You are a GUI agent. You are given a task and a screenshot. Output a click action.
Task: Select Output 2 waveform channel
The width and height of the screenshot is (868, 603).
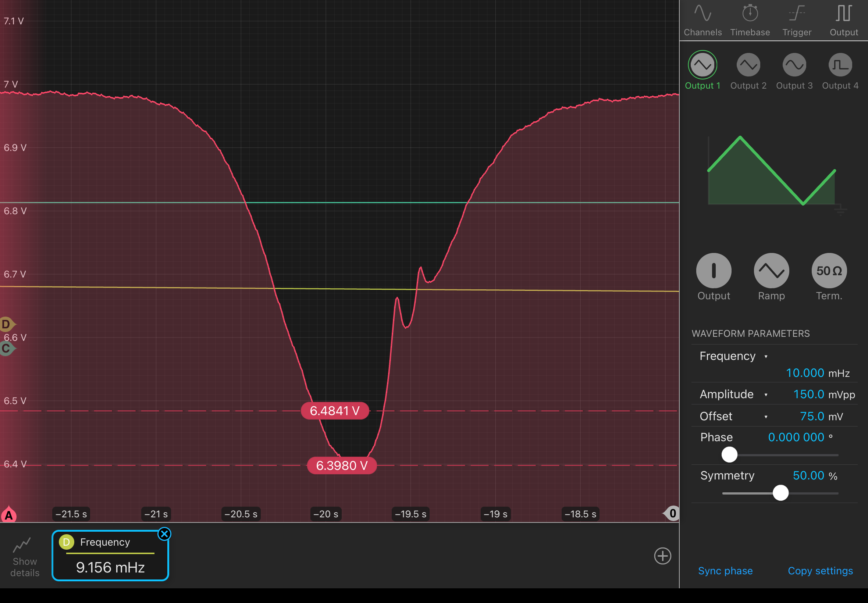tap(748, 71)
